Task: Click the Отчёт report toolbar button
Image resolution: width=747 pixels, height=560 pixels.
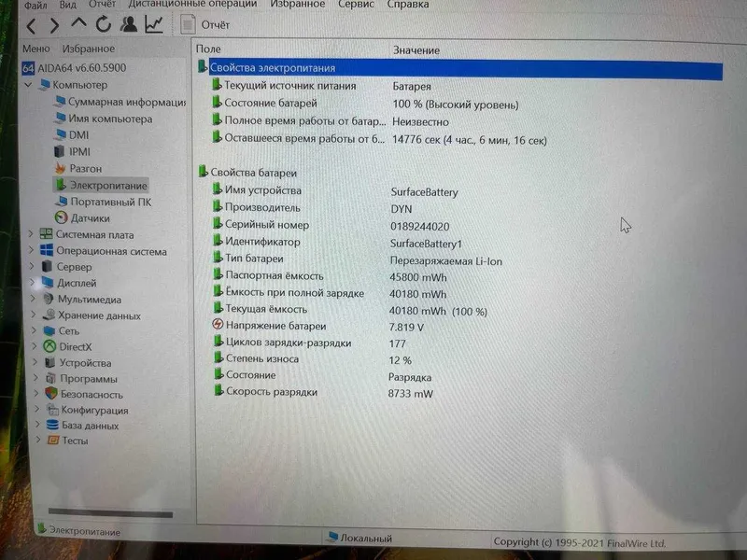Action: tap(205, 25)
